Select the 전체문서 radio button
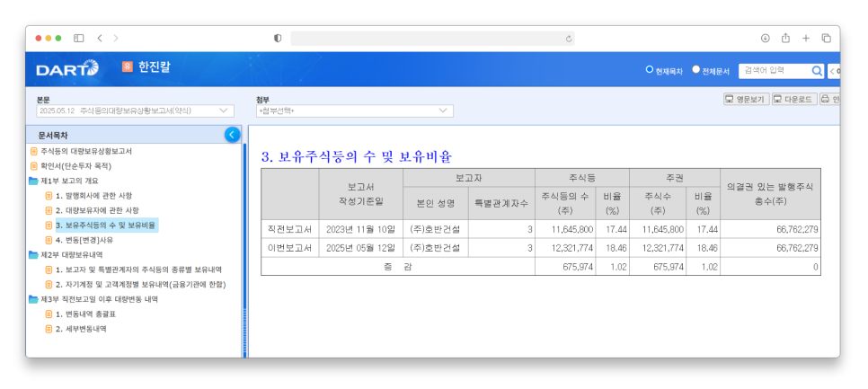The width and height of the screenshot is (868, 389). (x=695, y=70)
